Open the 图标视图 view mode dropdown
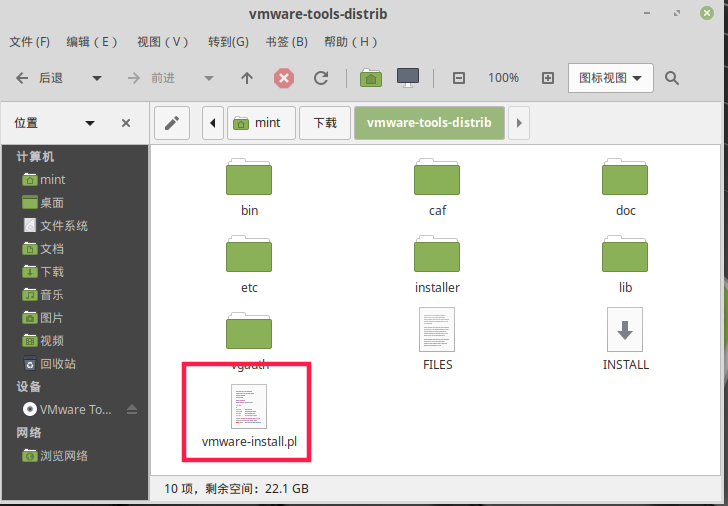Screen dimensions: 728x506 611,78
